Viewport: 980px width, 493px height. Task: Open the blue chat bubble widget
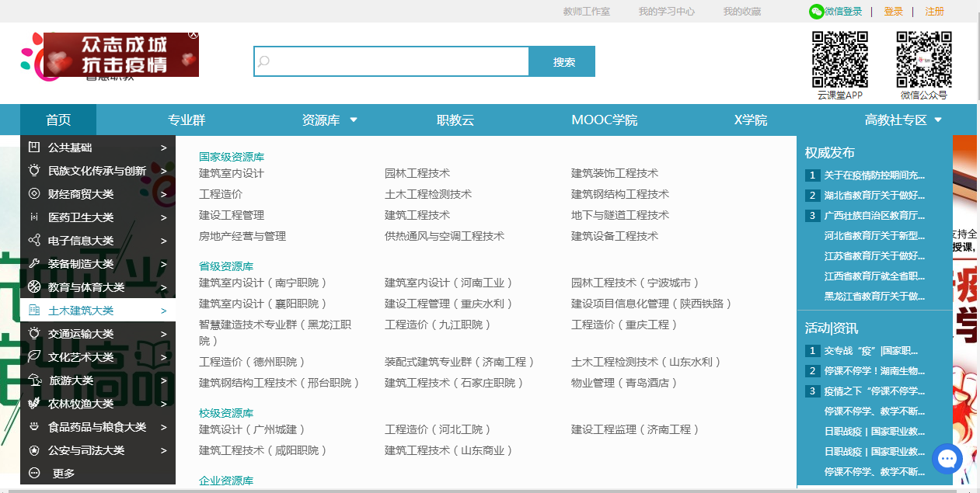pyautogui.click(x=947, y=459)
